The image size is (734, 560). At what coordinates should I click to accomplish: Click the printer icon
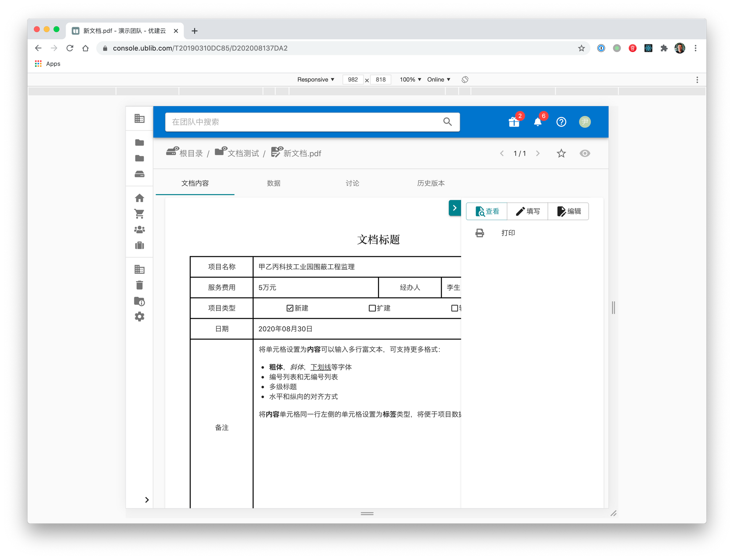tap(480, 233)
